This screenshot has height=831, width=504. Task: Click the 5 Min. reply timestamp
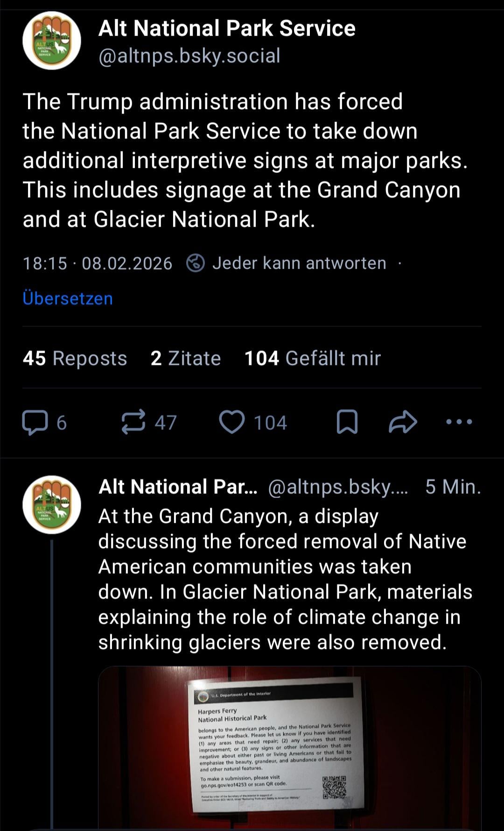tap(453, 487)
